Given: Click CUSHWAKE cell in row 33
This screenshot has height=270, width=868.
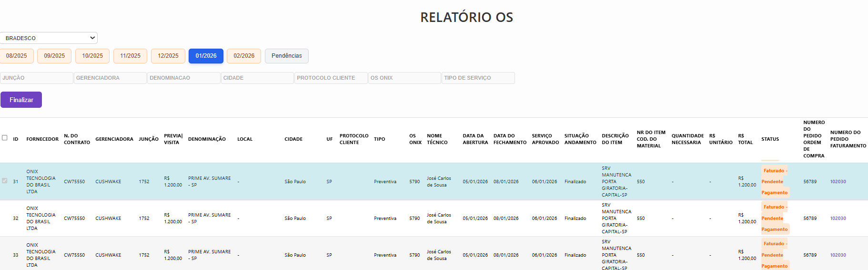Looking at the screenshot, I should click(108, 255).
